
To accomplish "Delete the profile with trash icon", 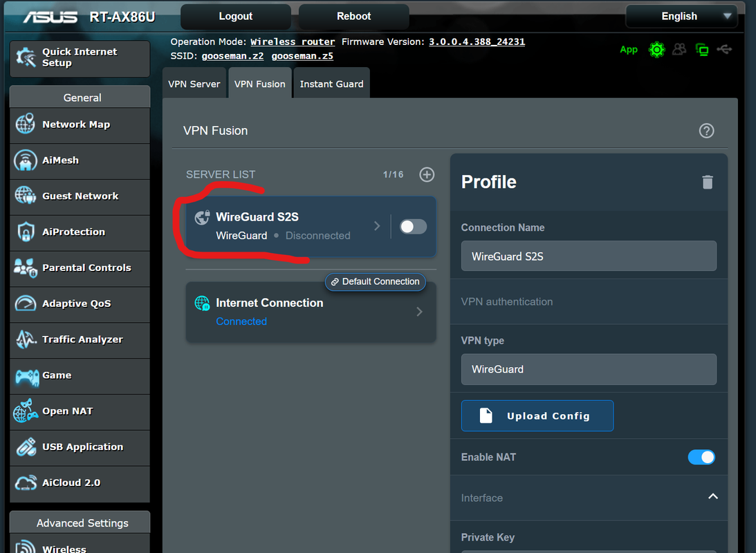I will point(708,182).
